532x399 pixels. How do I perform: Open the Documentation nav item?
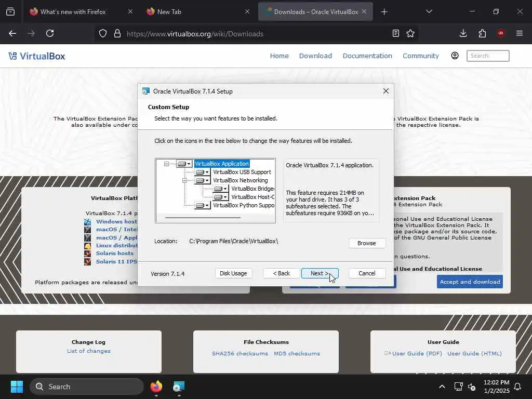(x=367, y=56)
